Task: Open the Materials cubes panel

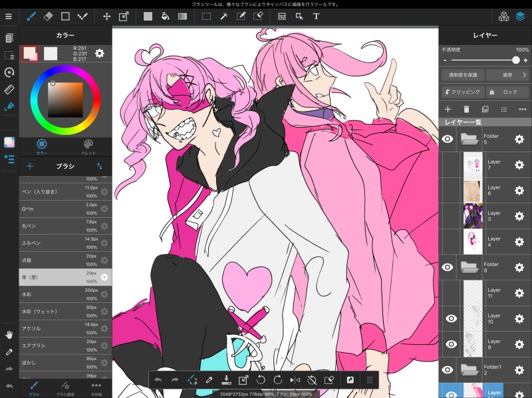Action: (504, 16)
